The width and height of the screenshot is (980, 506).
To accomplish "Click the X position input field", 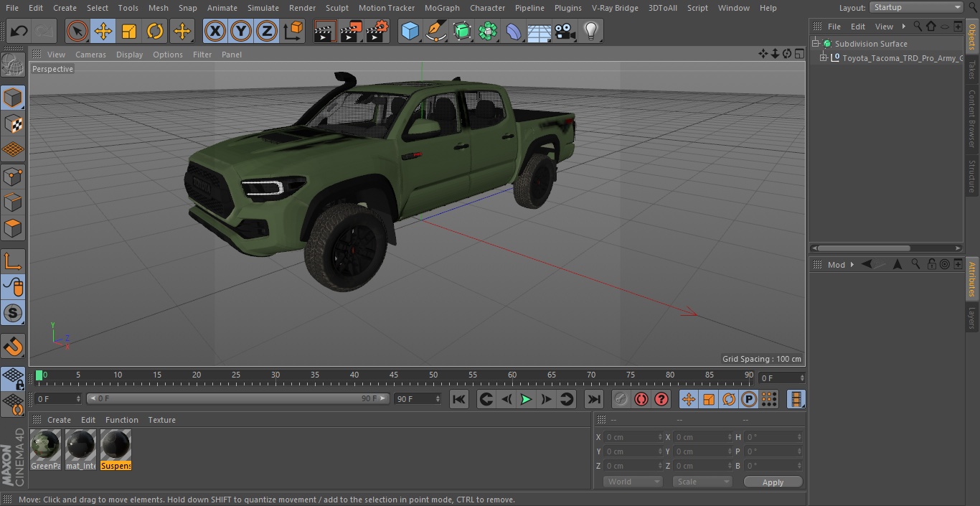I will coord(634,437).
